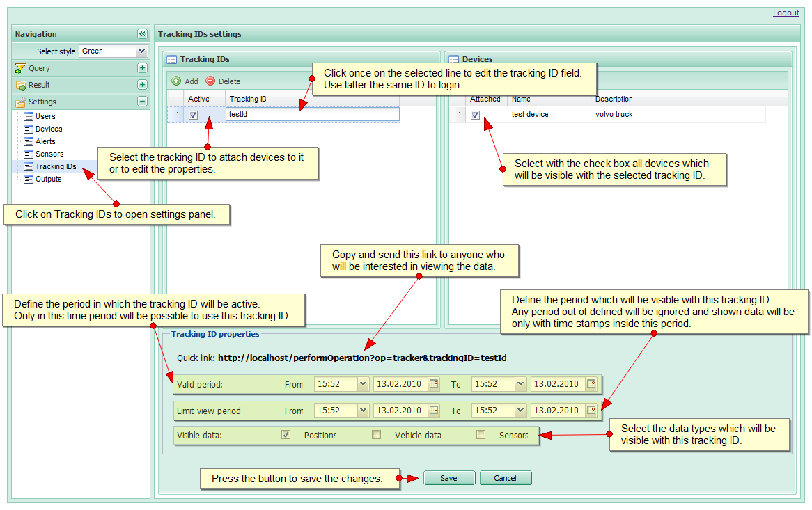Open the Select style dropdown
Viewport: 812px width, 510px height.
click(141, 51)
